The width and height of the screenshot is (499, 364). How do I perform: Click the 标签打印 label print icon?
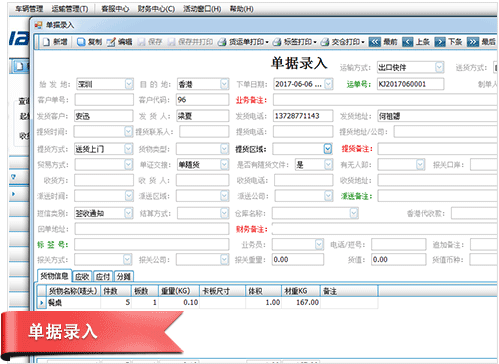[x=277, y=42]
